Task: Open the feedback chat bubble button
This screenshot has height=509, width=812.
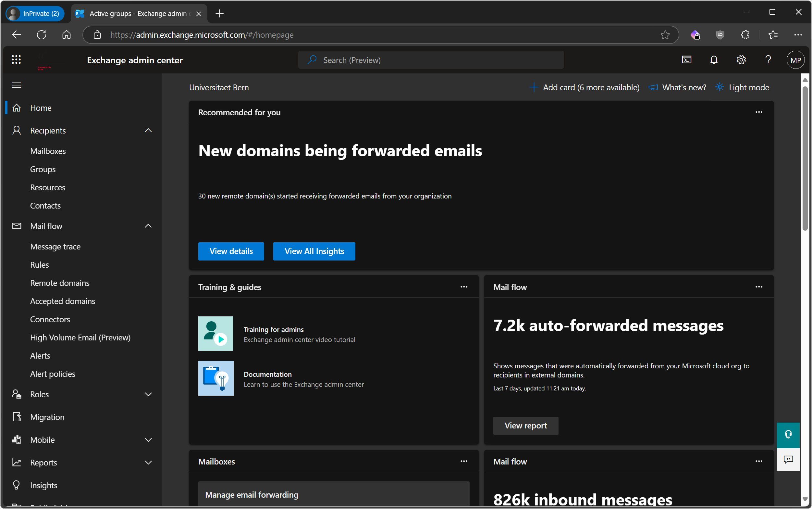Action: click(x=788, y=460)
